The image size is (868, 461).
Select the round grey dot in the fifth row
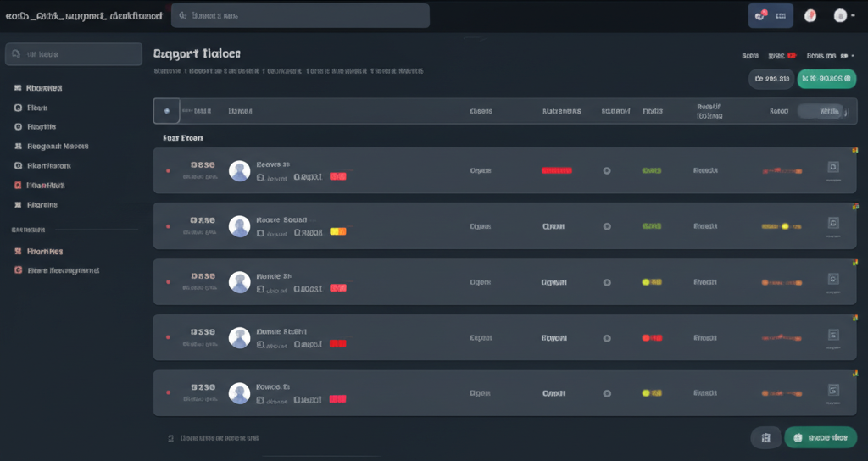[607, 393]
